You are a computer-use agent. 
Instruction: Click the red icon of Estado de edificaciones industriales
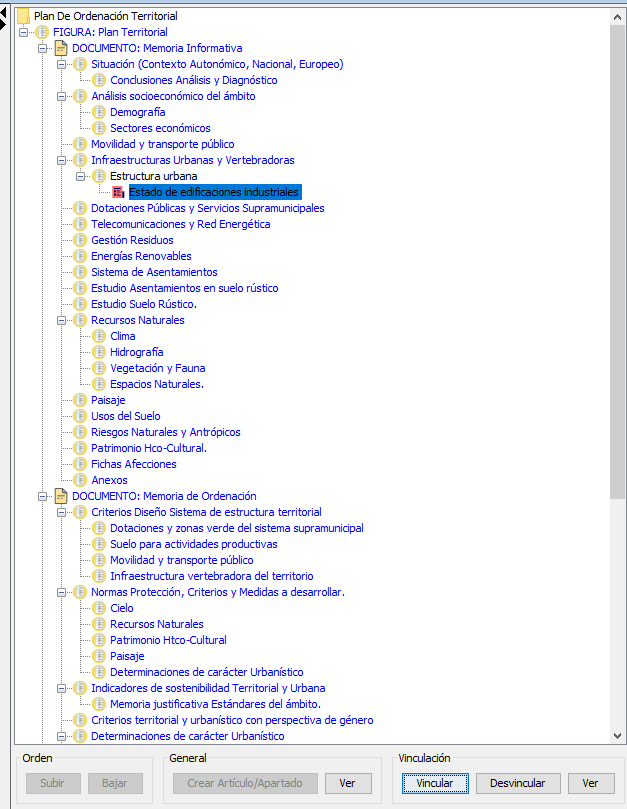pos(118,192)
